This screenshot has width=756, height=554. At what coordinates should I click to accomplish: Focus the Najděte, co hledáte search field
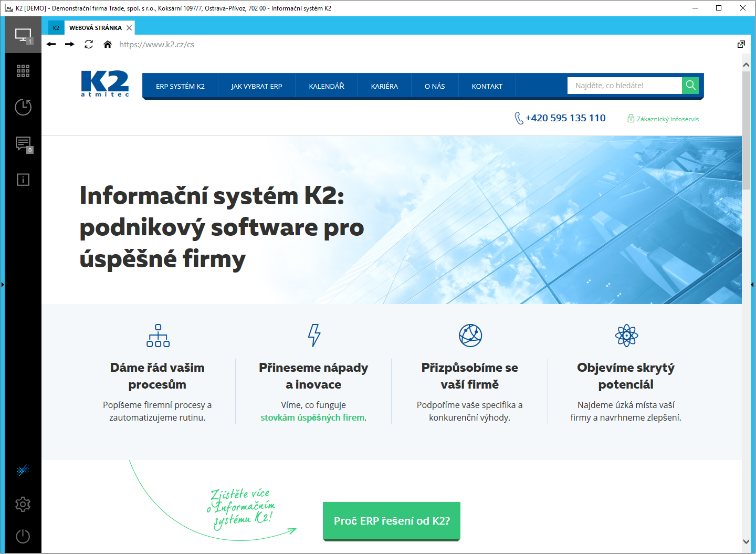pyautogui.click(x=625, y=86)
